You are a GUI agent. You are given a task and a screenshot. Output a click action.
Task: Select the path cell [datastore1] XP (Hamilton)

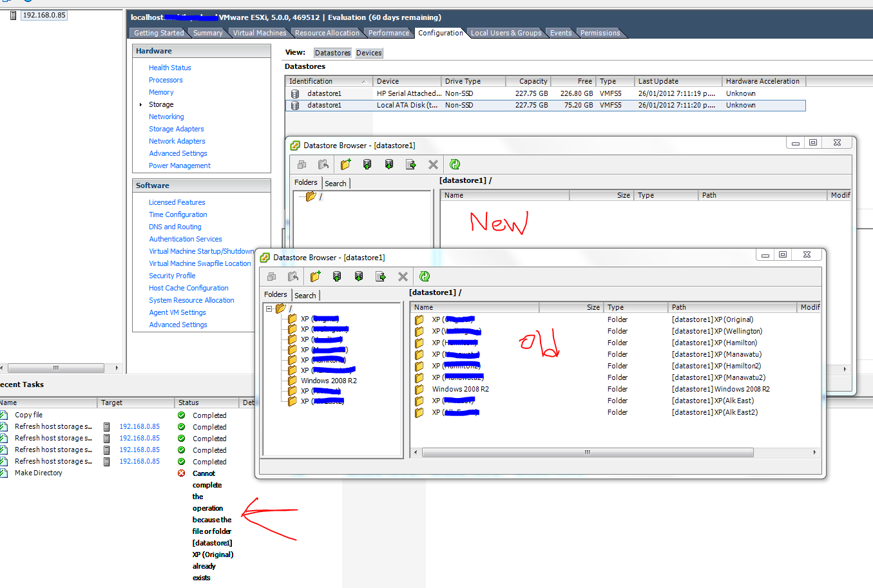pos(715,343)
